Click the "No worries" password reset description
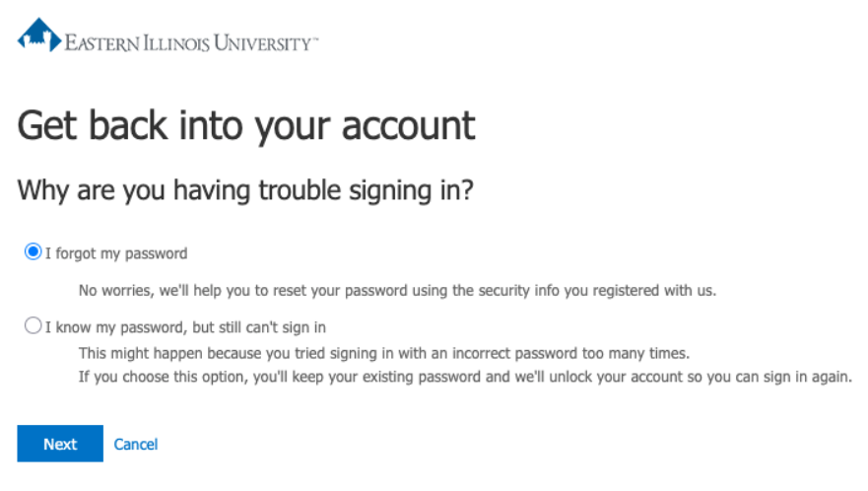The image size is (868, 491). (397, 291)
